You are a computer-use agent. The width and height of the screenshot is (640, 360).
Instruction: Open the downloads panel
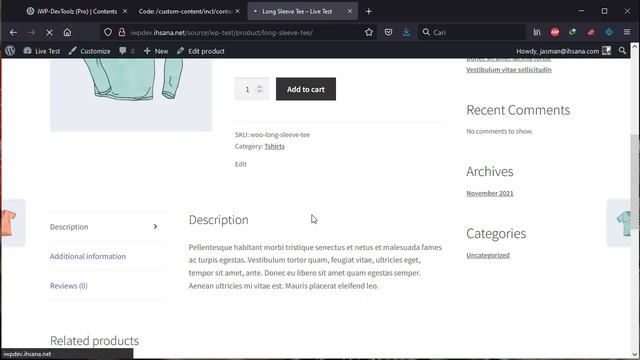pyautogui.click(x=406, y=32)
